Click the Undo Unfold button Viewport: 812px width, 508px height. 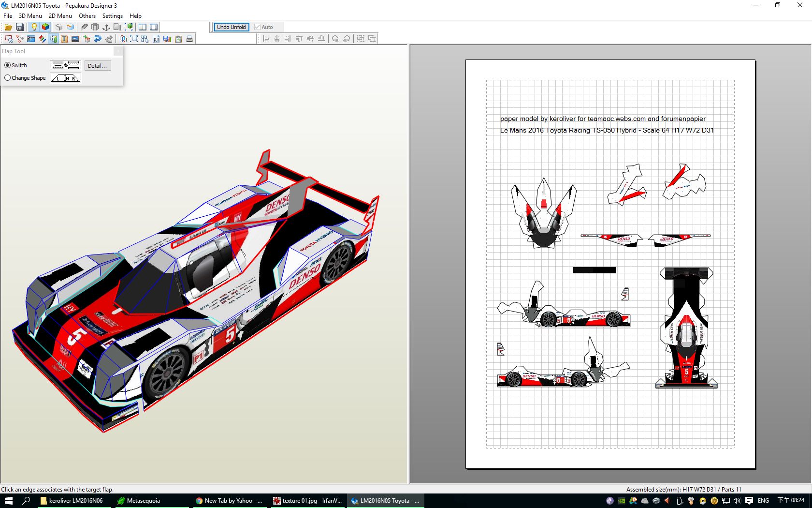point(231,27)
